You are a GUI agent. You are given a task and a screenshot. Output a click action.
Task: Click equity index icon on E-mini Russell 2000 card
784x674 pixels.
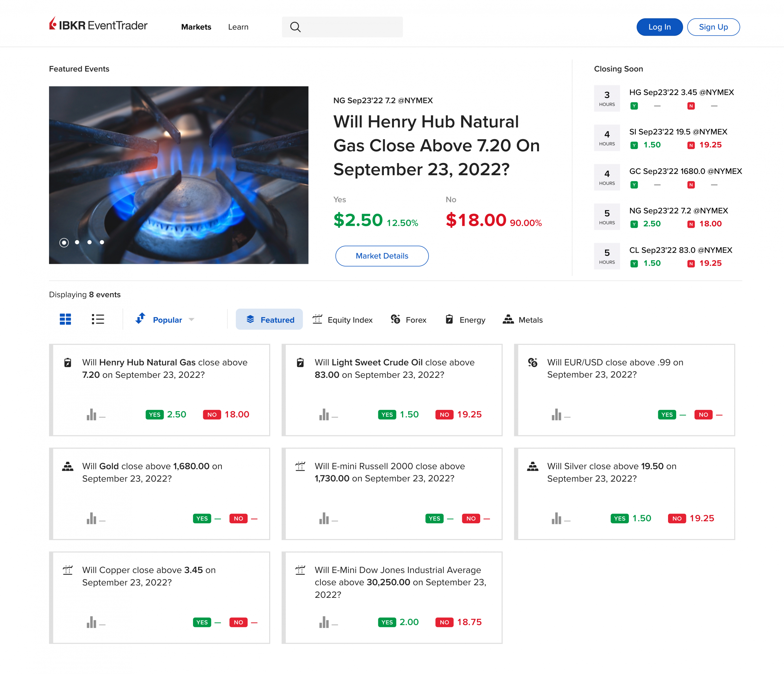300,466
